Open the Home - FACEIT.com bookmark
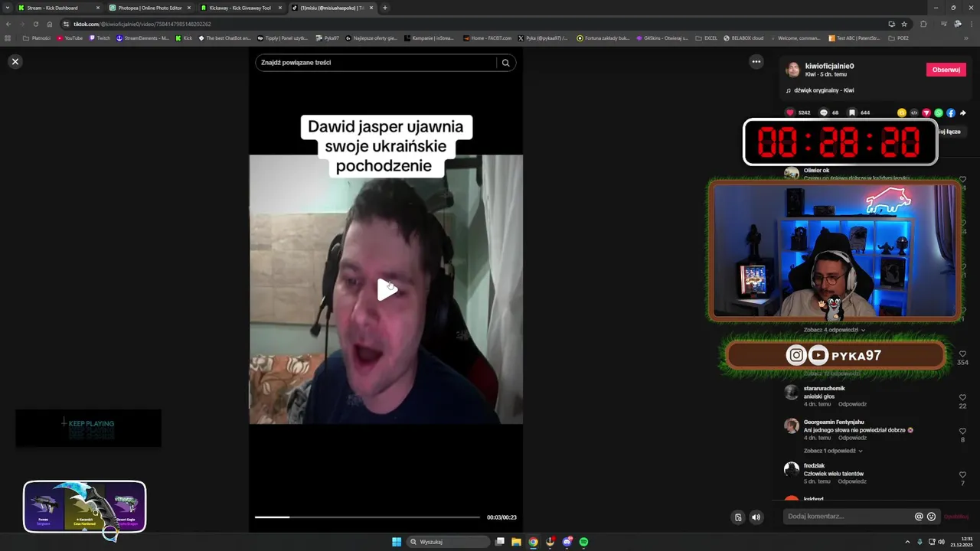This screenshot has height=551, width=980. click(x=488, y=37)
